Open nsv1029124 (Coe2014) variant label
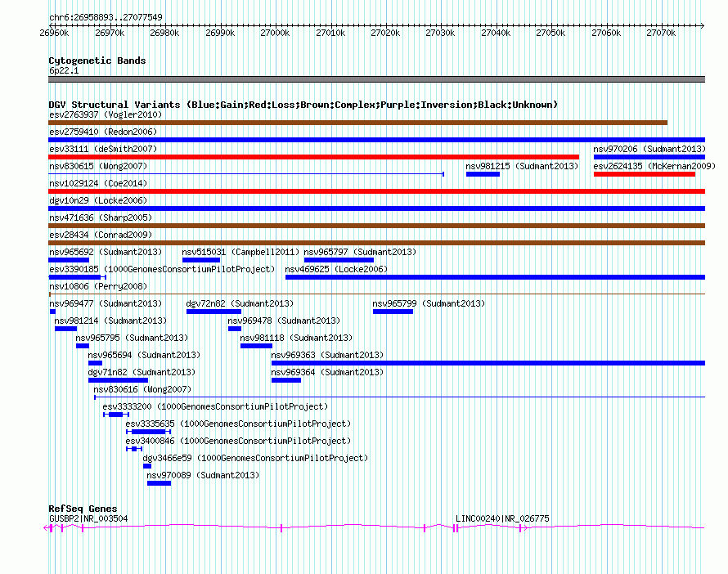728x574 pixels. pos(98,183)
